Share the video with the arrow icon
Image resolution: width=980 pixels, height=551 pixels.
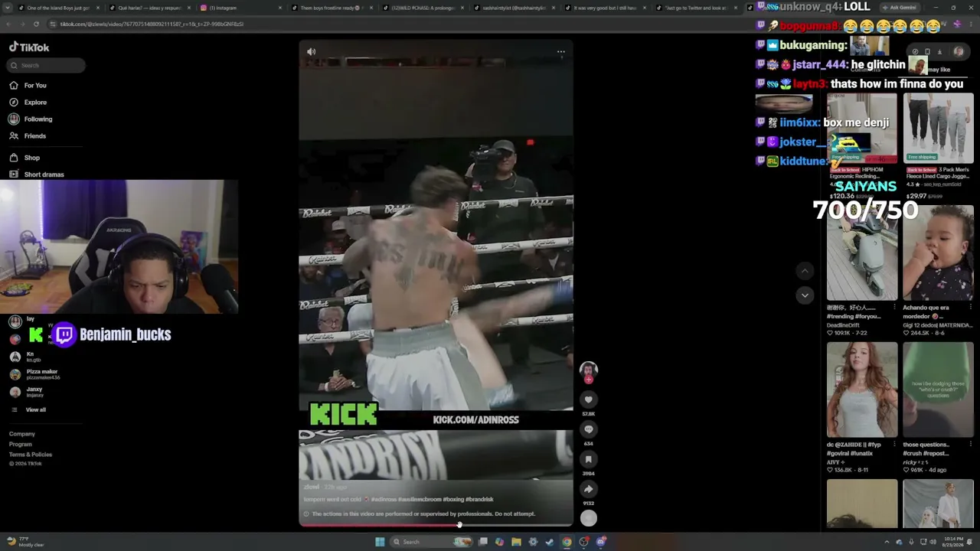click(588, 489)
